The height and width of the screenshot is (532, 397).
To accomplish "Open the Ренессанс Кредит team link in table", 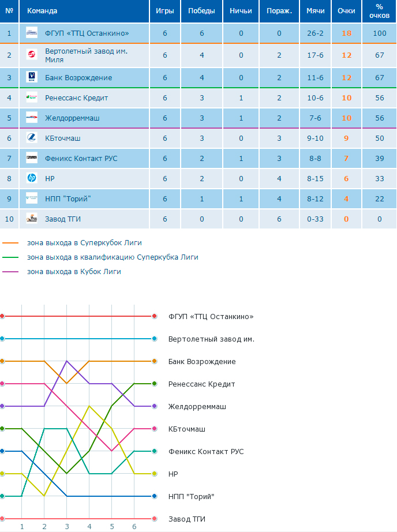I will coord(76,98).
